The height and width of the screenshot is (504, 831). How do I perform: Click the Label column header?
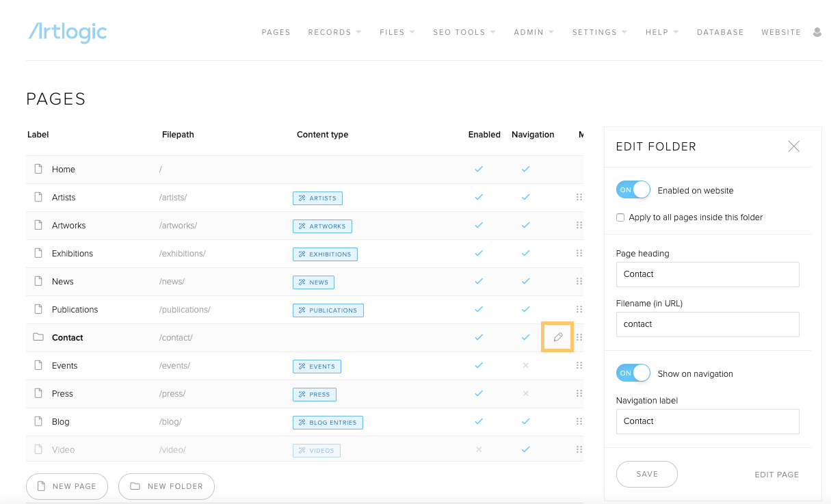point(38,135)
